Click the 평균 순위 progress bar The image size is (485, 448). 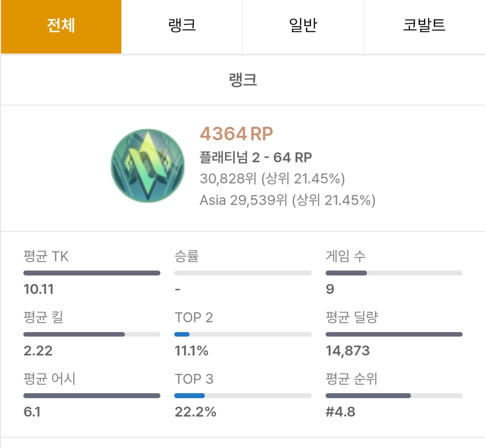394,396
